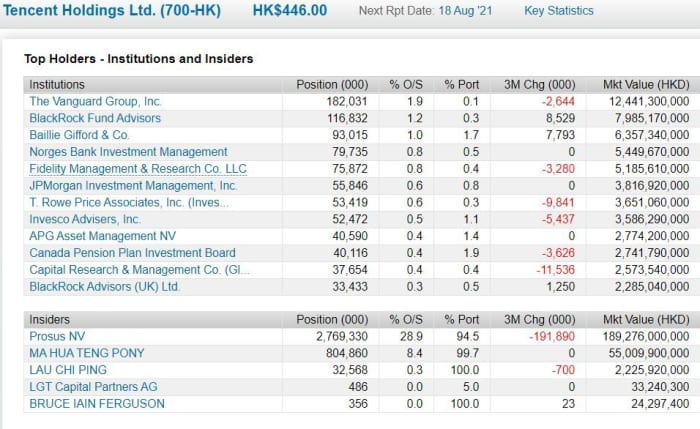This screenshot has width=700, height=429.
Task: Open Fidelity Management & Research Co. LLC
Action: coord(138,169)
